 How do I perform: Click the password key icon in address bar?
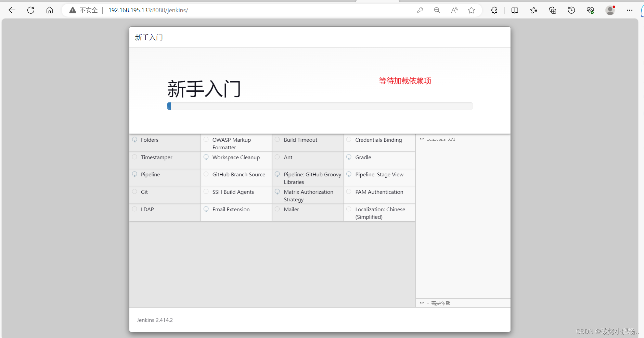pyautogui.click(x=420, y=10)
